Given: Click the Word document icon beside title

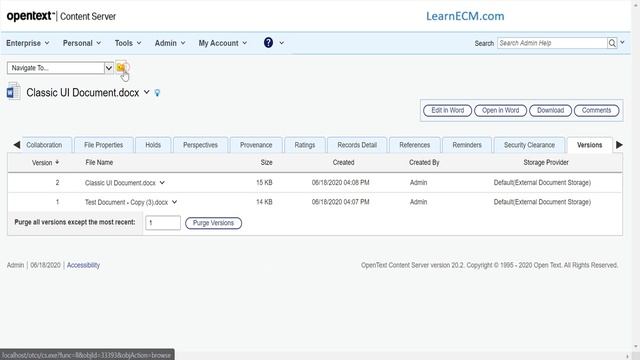Looking at the screenshot, I should pos(13,91).
